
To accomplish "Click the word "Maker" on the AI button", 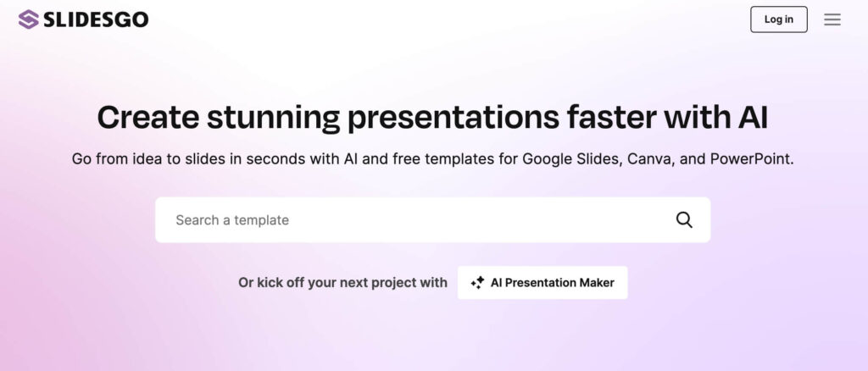I will tap(597, 283).
